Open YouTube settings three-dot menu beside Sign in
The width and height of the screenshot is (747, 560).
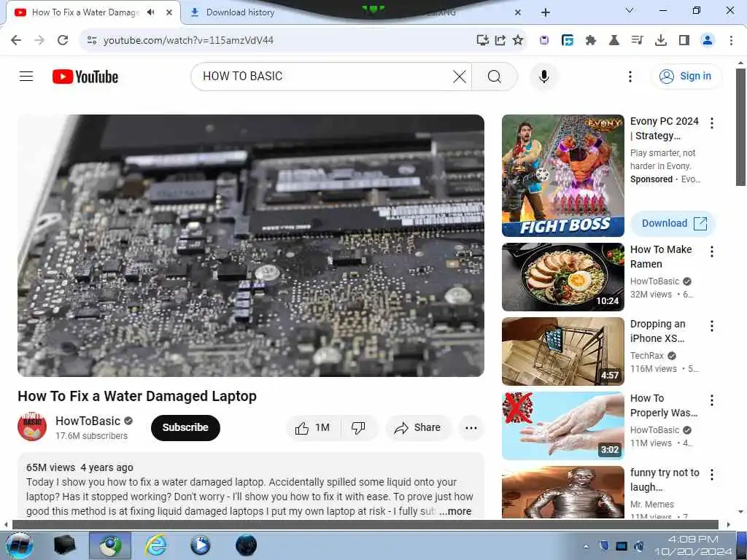(x=630, y=76)
